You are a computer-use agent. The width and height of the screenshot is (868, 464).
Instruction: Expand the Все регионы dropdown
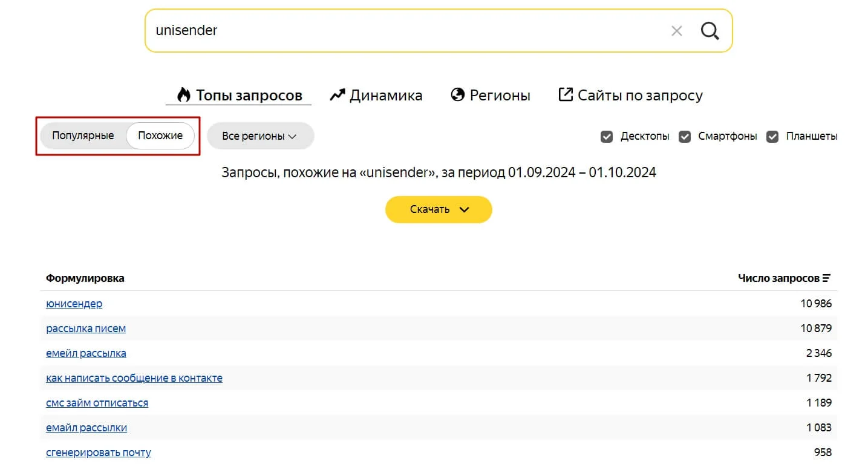260,136
